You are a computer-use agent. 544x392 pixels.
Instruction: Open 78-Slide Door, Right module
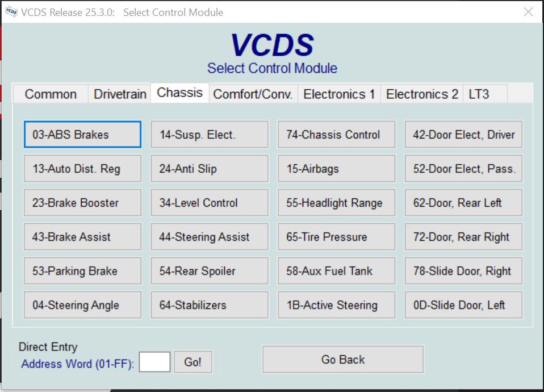pyautogui.click(x=463, y=270)
